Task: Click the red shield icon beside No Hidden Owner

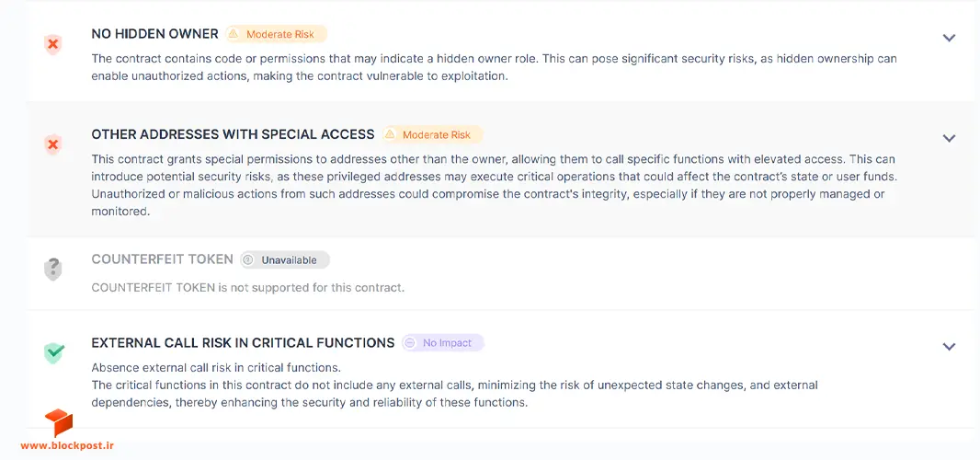Action: click(53, 45)
